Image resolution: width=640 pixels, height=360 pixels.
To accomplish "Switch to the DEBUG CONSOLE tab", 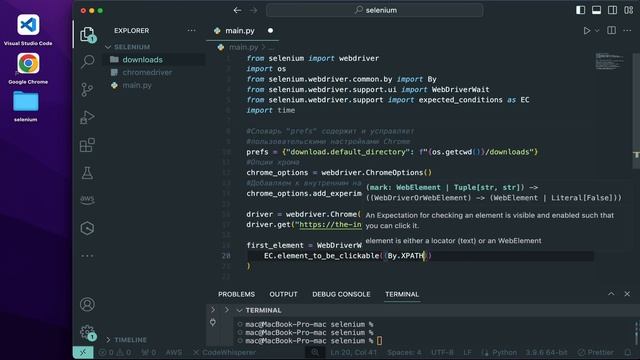I will pyautogui.click(x=341, y=294).
